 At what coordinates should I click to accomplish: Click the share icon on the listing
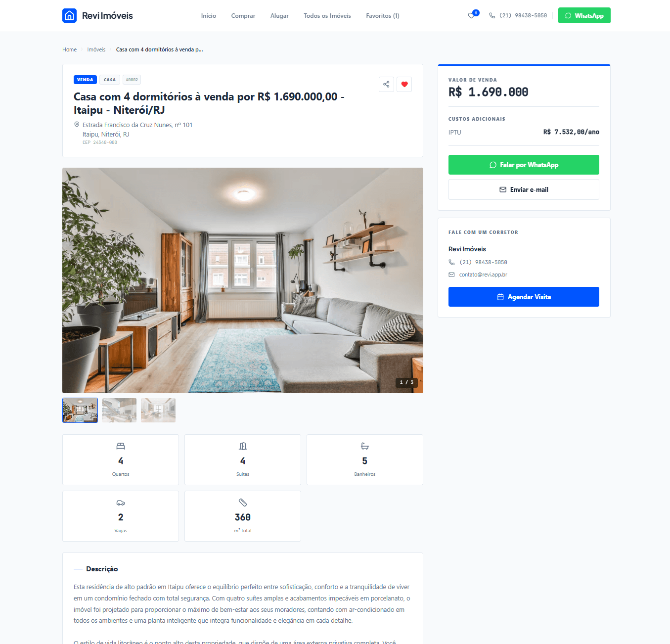(x=386, y=84)
